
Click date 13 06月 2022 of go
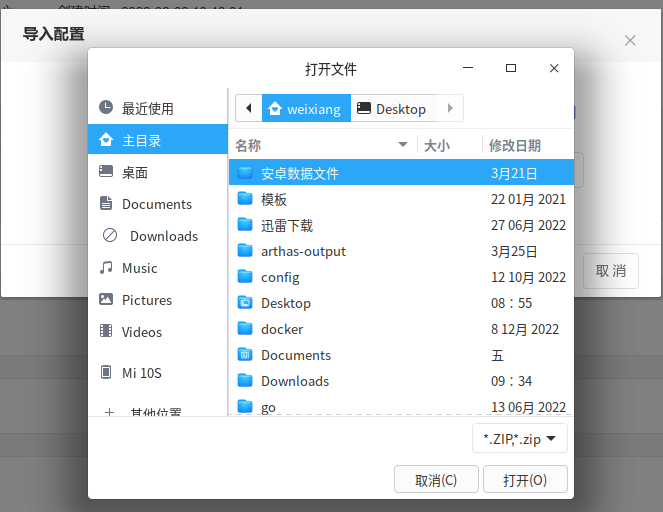tap(528, 407)
